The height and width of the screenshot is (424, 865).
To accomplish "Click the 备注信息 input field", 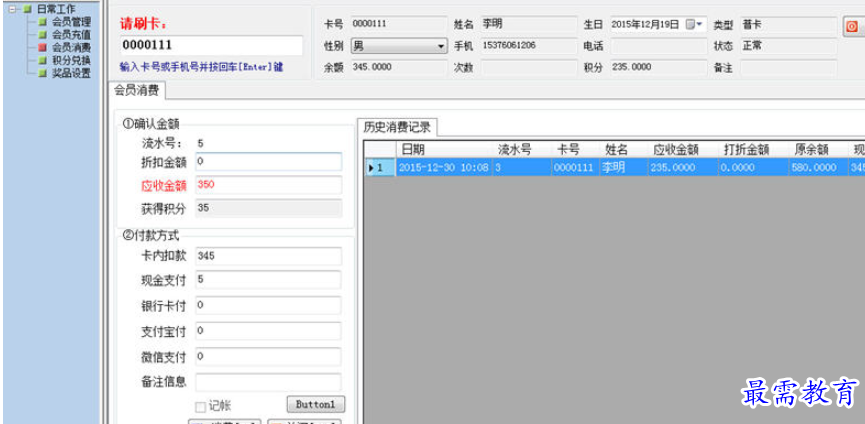I will click(268, 382).
